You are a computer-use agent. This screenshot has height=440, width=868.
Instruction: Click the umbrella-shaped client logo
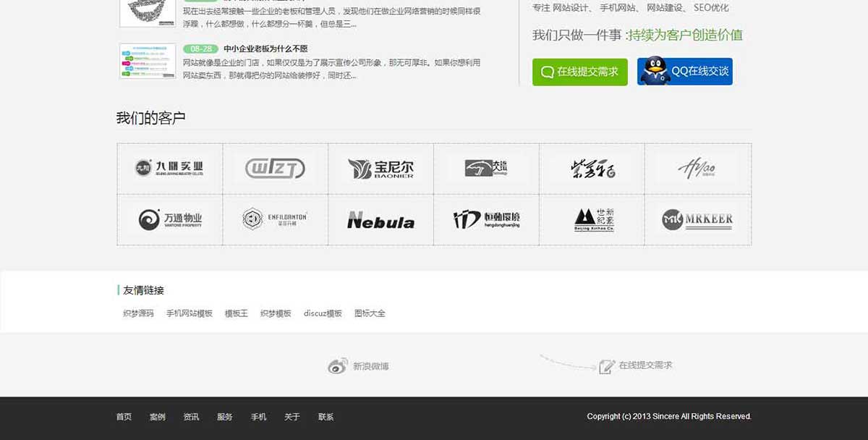pos(486,169)
